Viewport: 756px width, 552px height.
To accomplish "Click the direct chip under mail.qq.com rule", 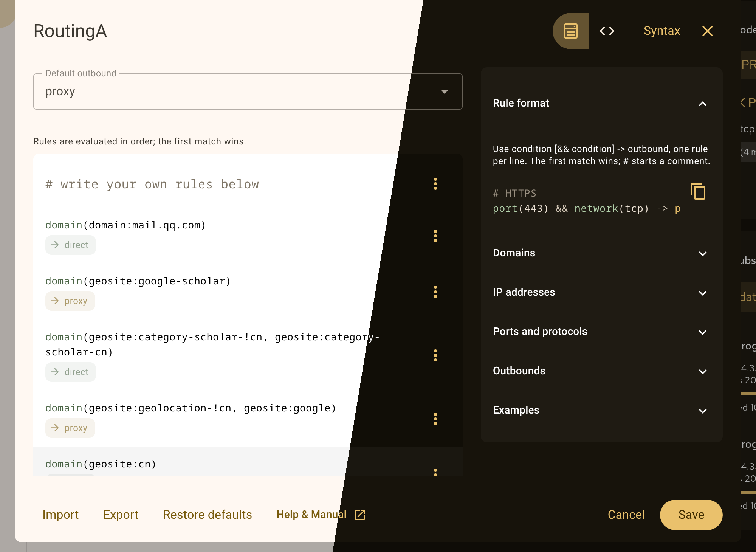I will pyautogui.click(x=71, y=245).
